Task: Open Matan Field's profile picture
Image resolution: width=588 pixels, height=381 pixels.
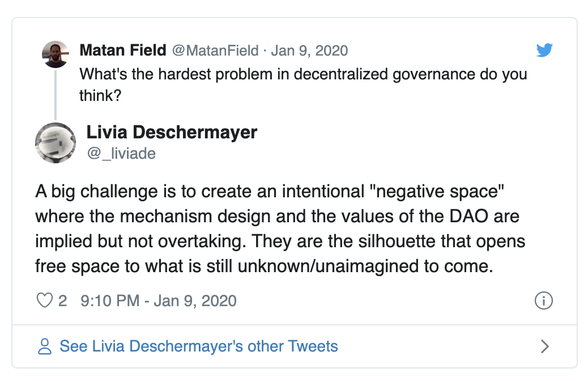Action: pyautogui.click(x=56, y=54)
